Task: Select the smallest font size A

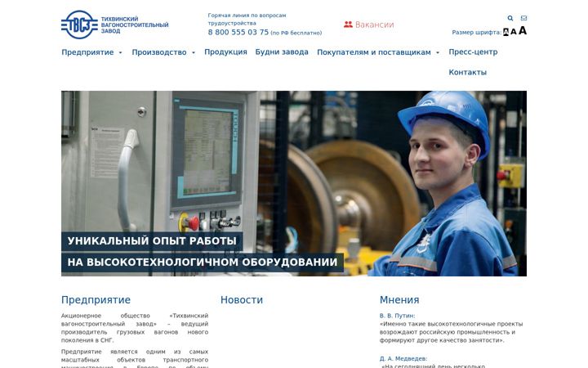Action: point(506,32)
